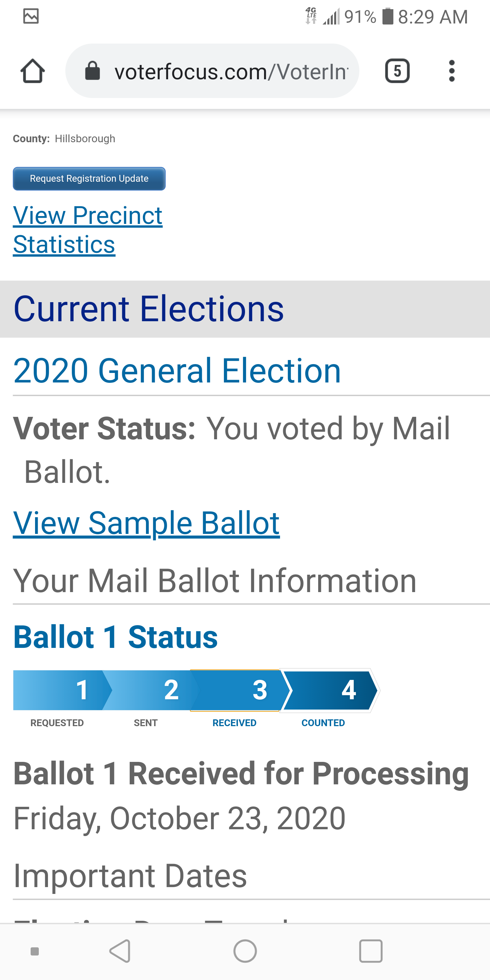Open the View Sample Ballot link

click(x=146, y=523)
